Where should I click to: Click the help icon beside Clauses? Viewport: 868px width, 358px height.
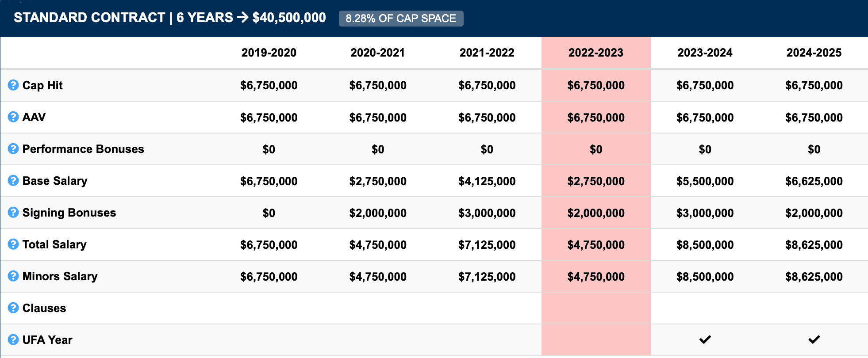(13, 308)
